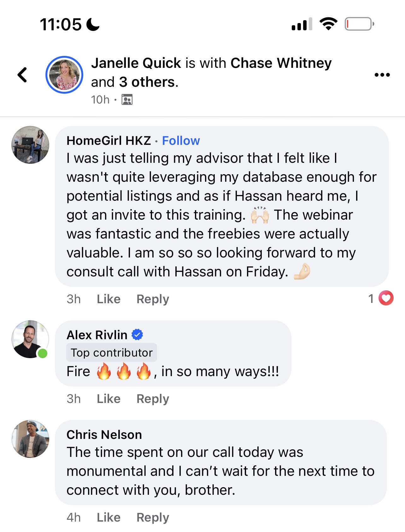Open the tagged Chase Whitney profile link
Image resolution: width=405 pixels, height=532 pixels.
pos(281,63)
